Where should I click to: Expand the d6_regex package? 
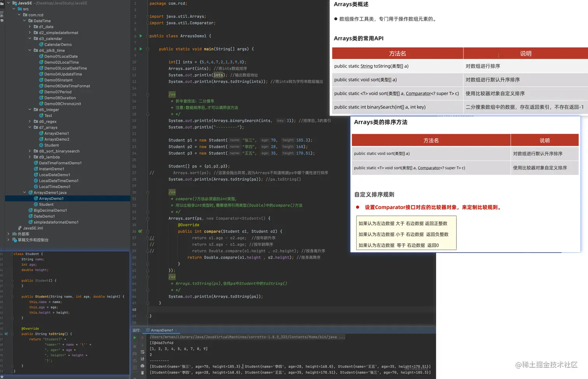(30, 121)
